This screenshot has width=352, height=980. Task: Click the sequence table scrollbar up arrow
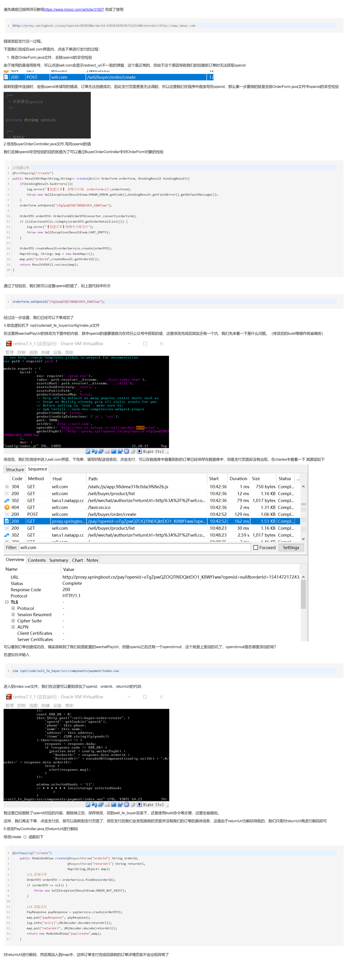[x=303, y=487]
